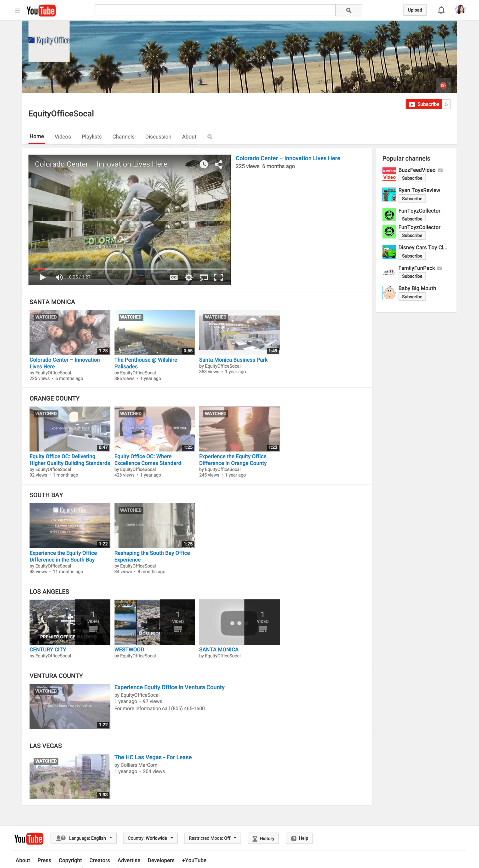Go to YouTube home via header logo

click(x=41, y=11)
